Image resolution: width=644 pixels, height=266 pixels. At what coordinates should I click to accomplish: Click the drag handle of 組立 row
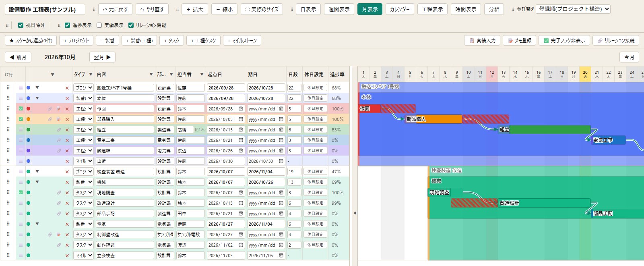click(8, 129)
